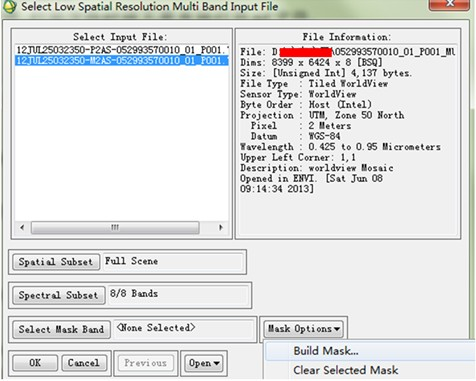476x381 pixels.
Task: Click the Size: [Unsigned Int] line
Action: pos(326,73)
